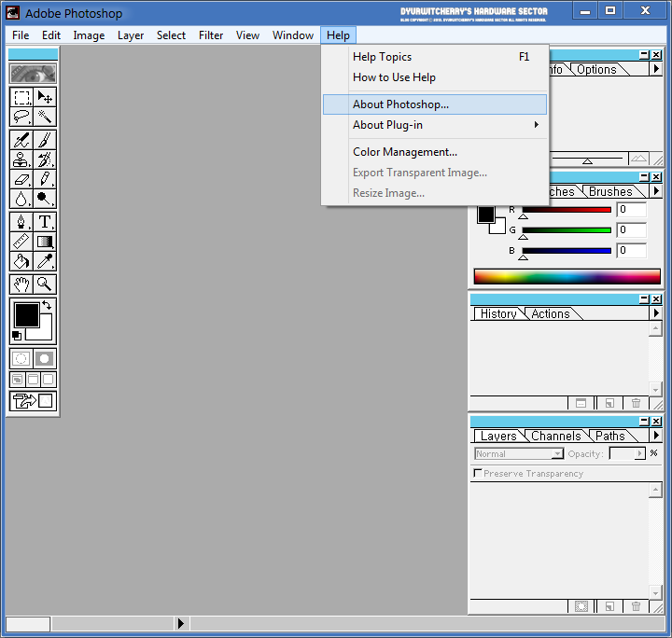Image resolution: width=672 pixels, height=638 pixels.
Task: Reset default colors icon in toolbox
Action: (x=16, y=336)
